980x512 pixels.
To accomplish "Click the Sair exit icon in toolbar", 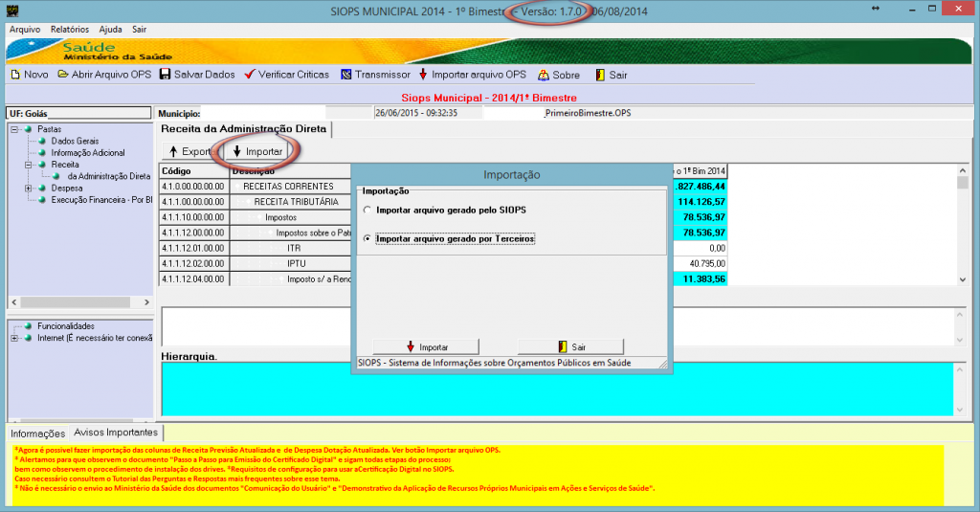I will tap(600, 75).
